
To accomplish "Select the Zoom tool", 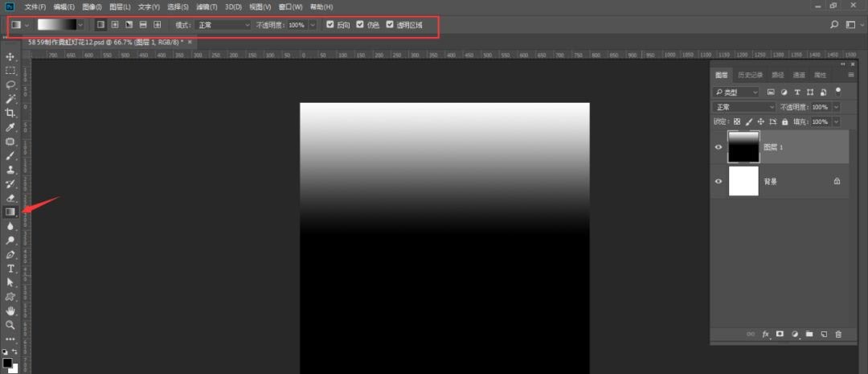I will pos(10,325).
